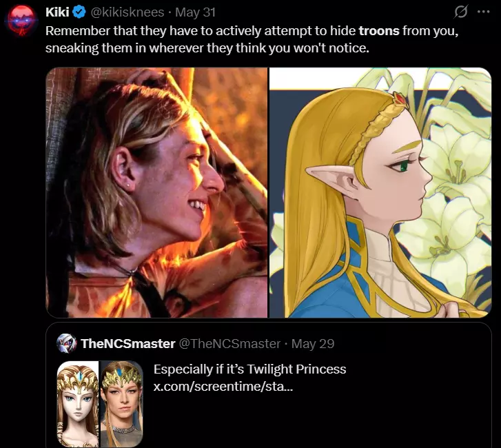Viewport: 501px width, 448px height.
Task: Open the quoted tweet's crowned person thumbnail
Action: pyautogui.click(x=121, y=404)
